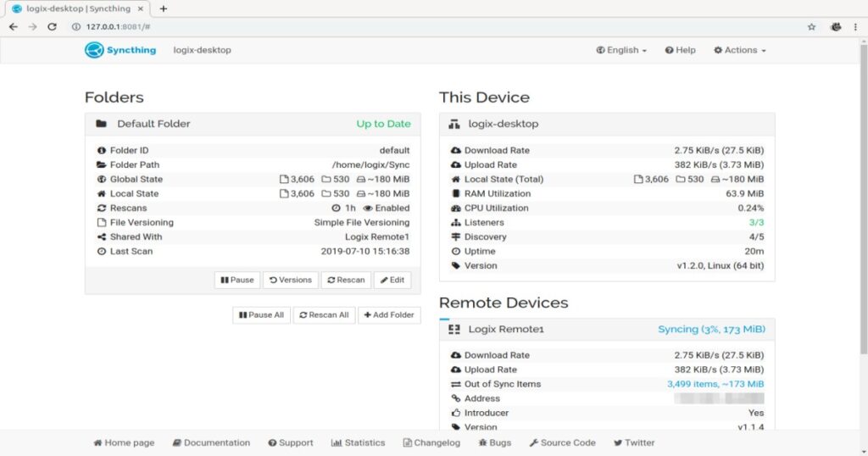Screen dimensions: 868x456
Task: Open the Help menu item
Action: click(x=680, y=50)
